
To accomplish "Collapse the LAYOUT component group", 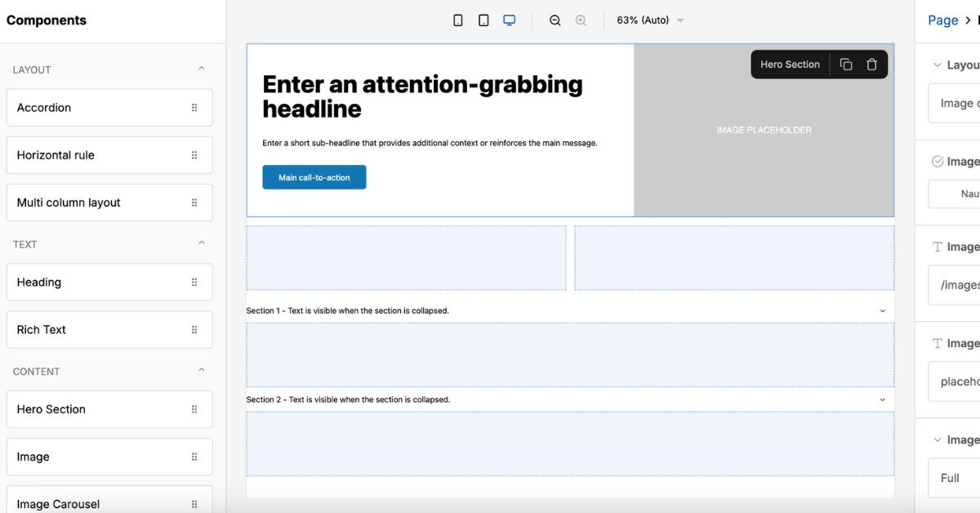I will coord(201,69).
